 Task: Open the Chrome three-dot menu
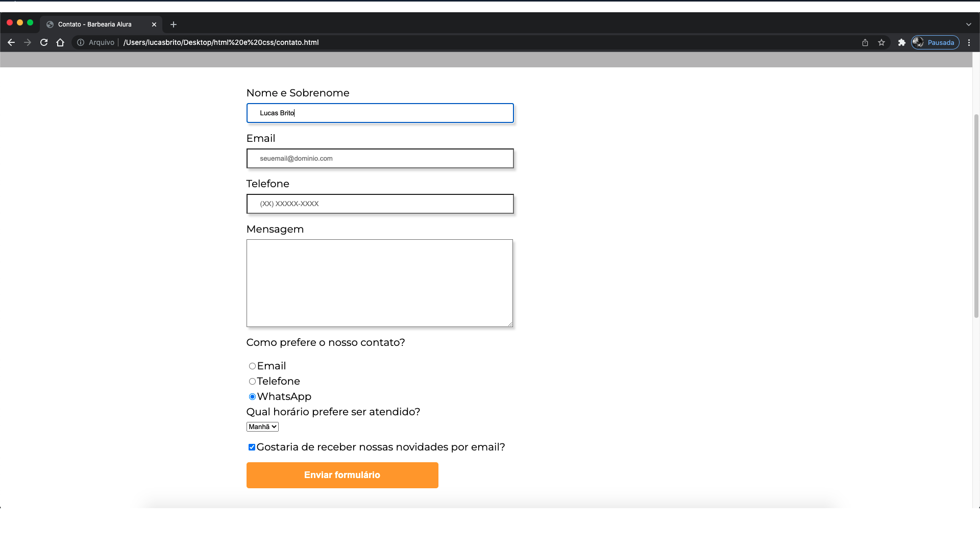[x=969, y=42]
